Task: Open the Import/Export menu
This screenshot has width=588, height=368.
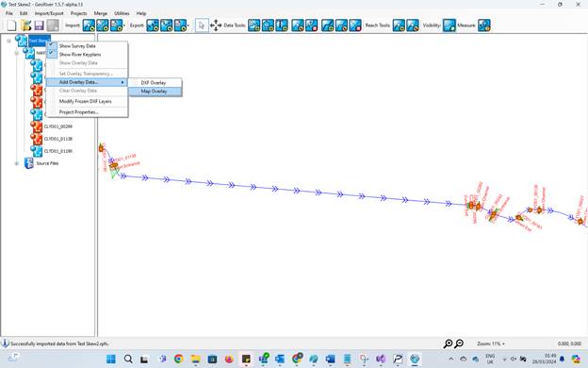Action: click(x=49, y=13)
